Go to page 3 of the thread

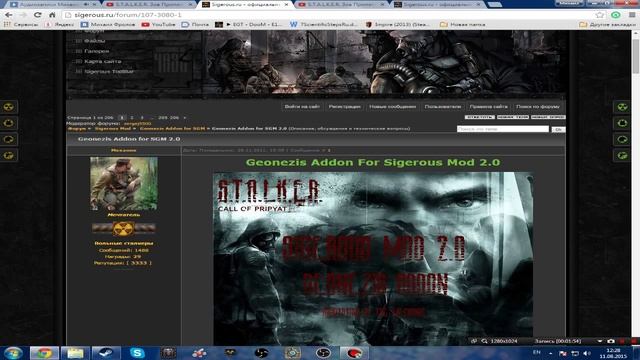tap(142, 118)
